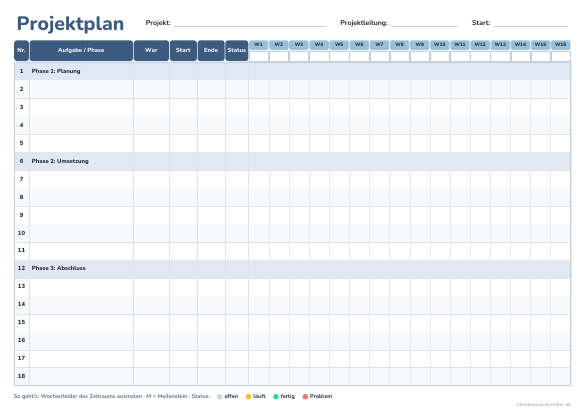This screenshot has width=585, height=414.
Task: Click row number 8
Action: pos(22,197)
